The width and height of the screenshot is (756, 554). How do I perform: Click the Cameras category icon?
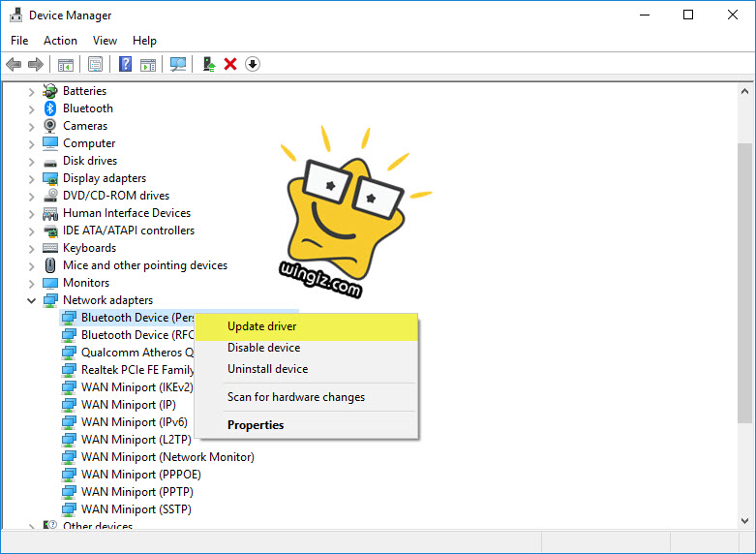click(x=49, y=126)
